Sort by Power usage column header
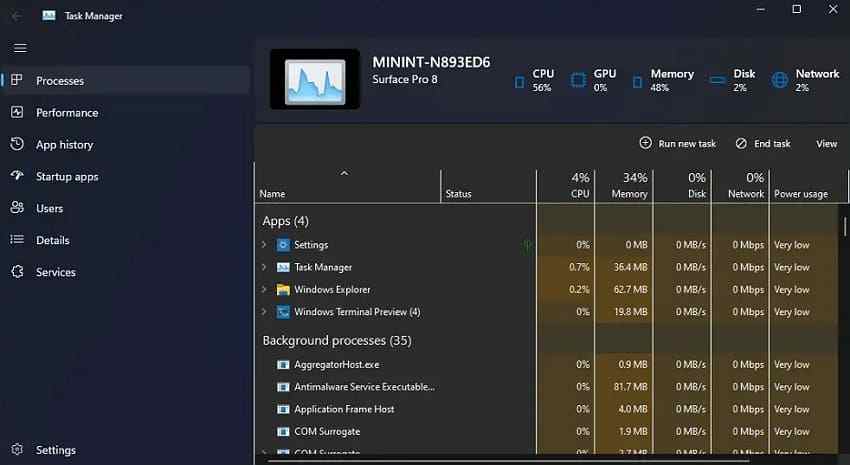850x465 pixels. click(808, 185)
